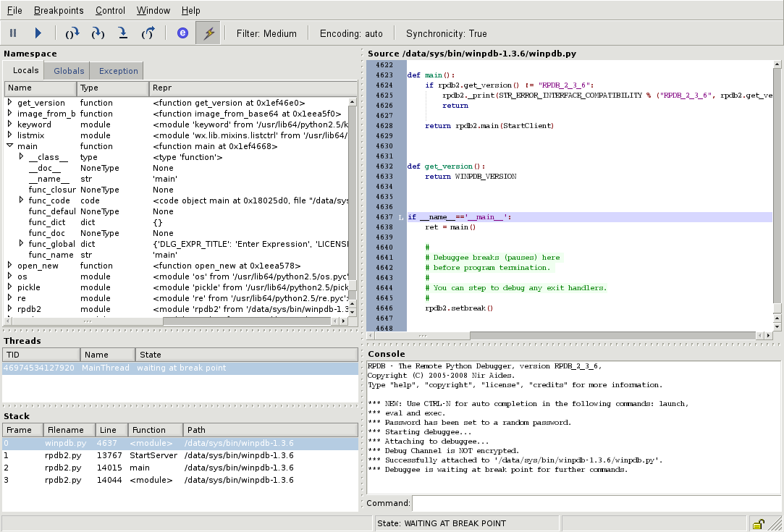Pause the debuggee with the Break icon
The width and height of the screenshot is (784, 532).
click(x=12, y=33)
